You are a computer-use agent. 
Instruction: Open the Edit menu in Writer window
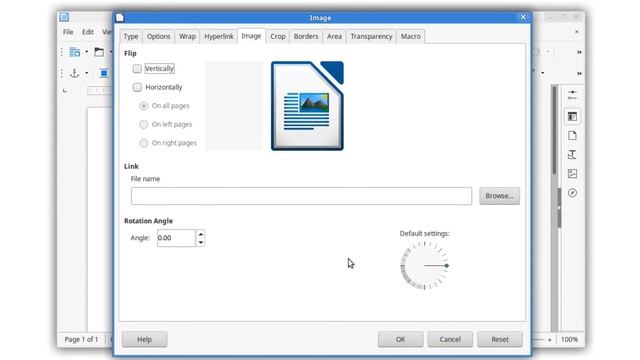coord(88,32)
